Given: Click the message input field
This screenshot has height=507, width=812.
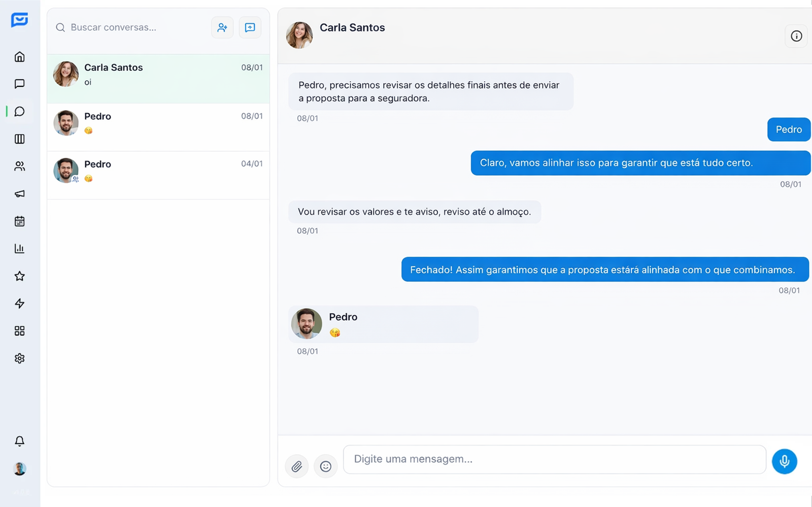Looking at the screenshot, I should 553,459.
